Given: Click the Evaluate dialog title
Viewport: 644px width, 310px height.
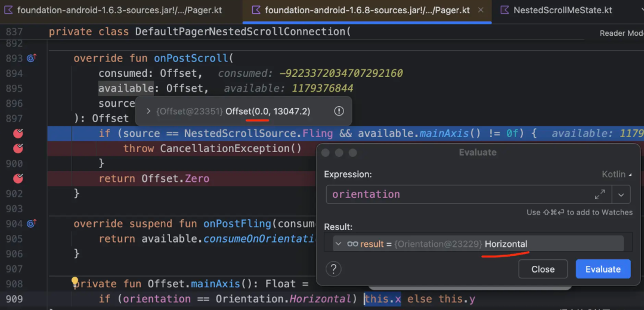Looking at the screenshot, I should pos(478,153).
